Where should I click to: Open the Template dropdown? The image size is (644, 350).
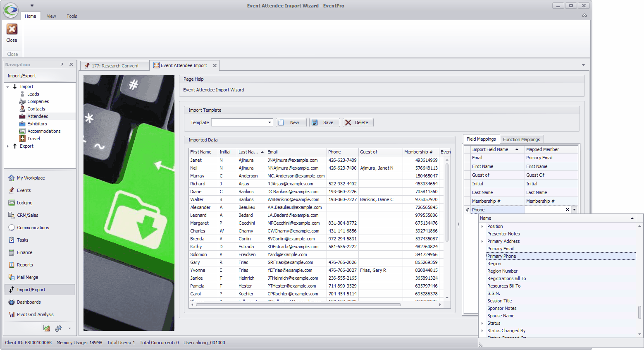(270, 122)
